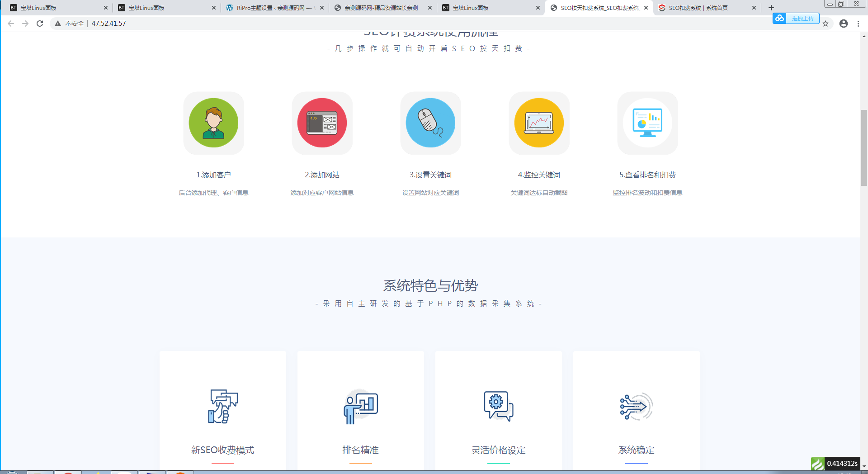Click the 系统特色与优势 heading
The image size is (868, 474).
click(x=430, y=286)
